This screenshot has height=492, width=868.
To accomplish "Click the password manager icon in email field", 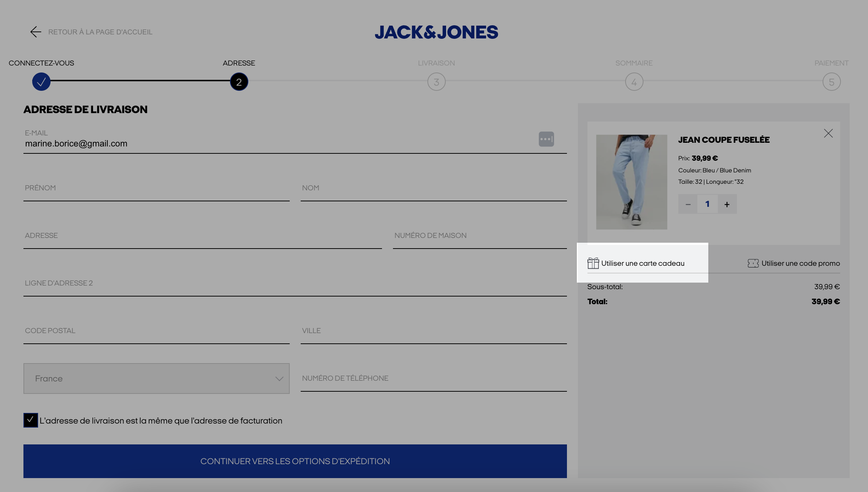I will coord(546,139).
